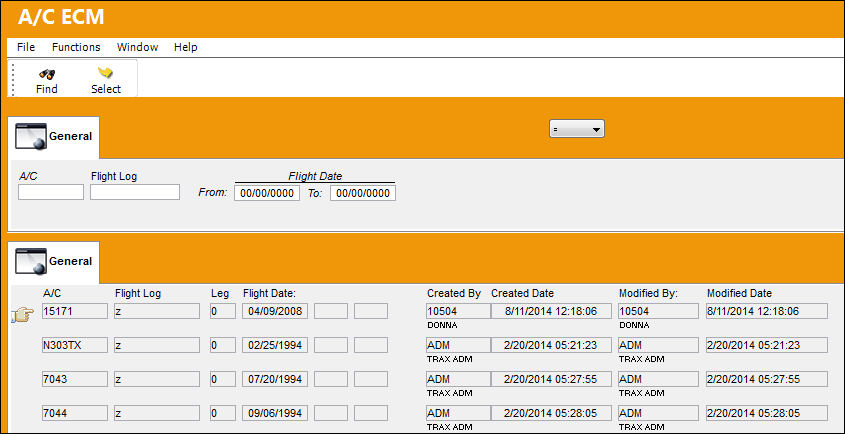The height and width of the screenshot is (434, 845).
Task: Click flight date 02/25/1994
Action: [275, 345]
